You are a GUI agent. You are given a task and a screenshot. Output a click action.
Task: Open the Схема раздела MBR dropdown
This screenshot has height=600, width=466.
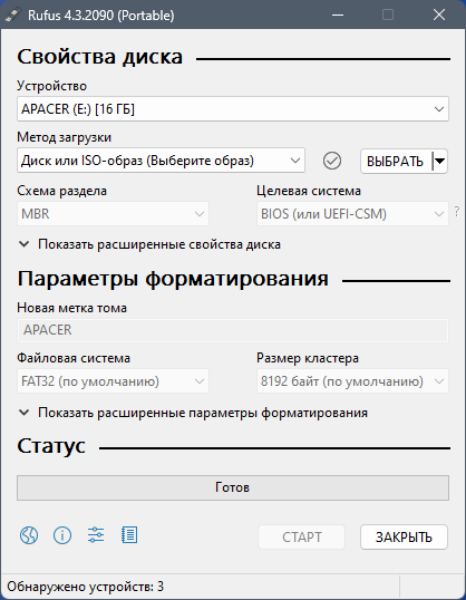(113, 214)
